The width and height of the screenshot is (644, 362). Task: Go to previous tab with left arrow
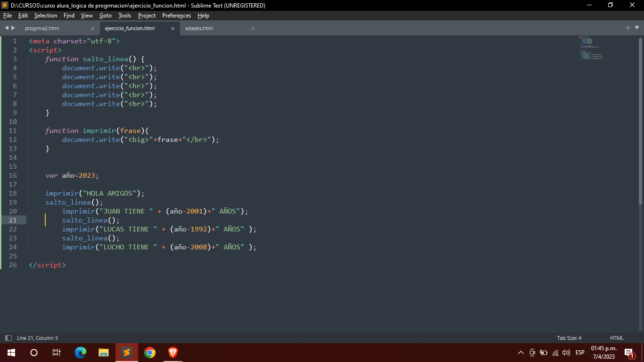click(x=7, y=28)
